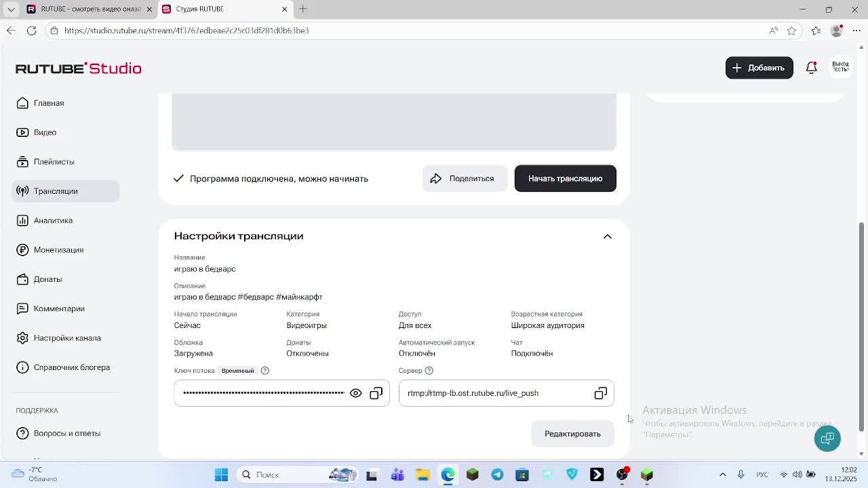Click Начать трансляцию button
Viewport: 868px width, 488px height.
coord(565,178)
